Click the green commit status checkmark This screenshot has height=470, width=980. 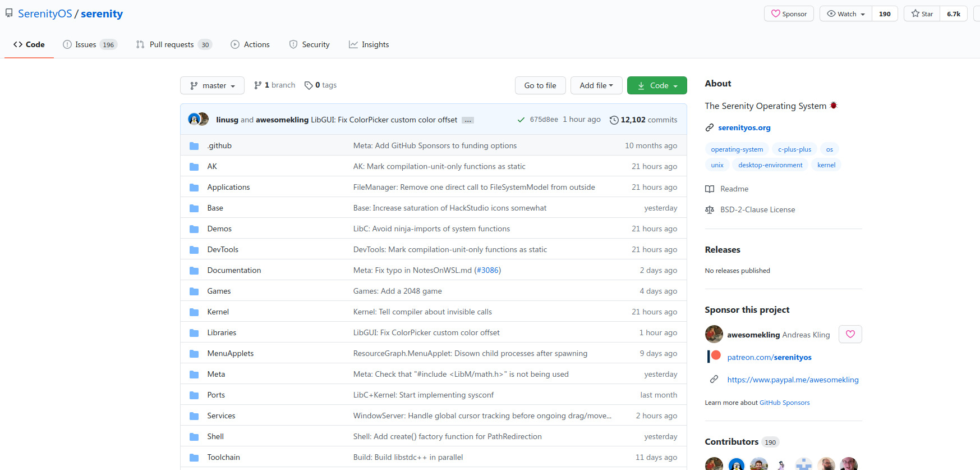[521, 120]
